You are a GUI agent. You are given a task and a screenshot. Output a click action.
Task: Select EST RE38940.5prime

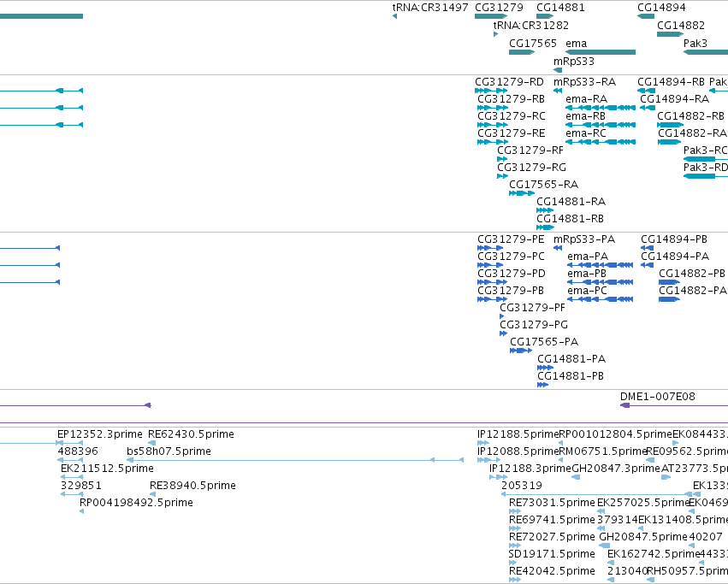(x=192, y=486)
